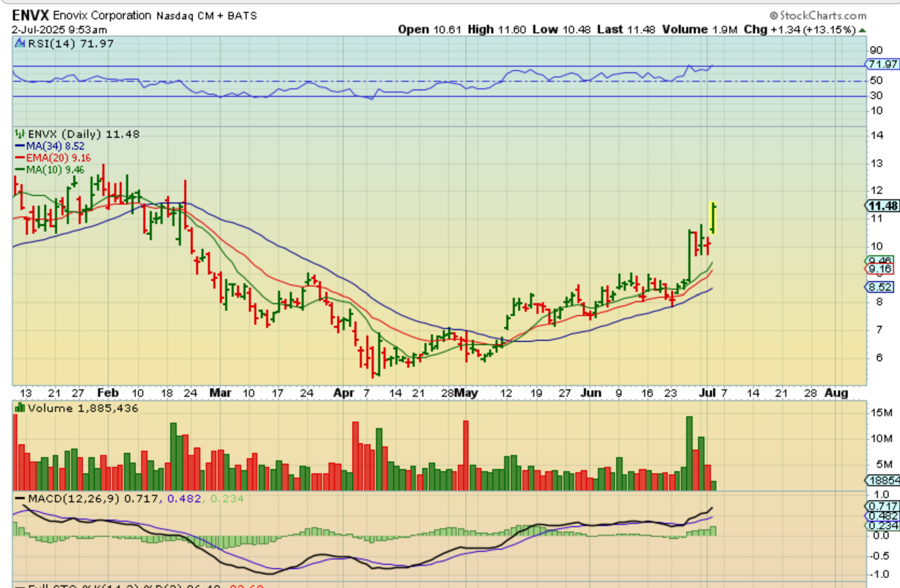Viewport: 900px width, 588px height.
Task: Click the 0.717 MACD tag on axis
Action: [882, 506]
